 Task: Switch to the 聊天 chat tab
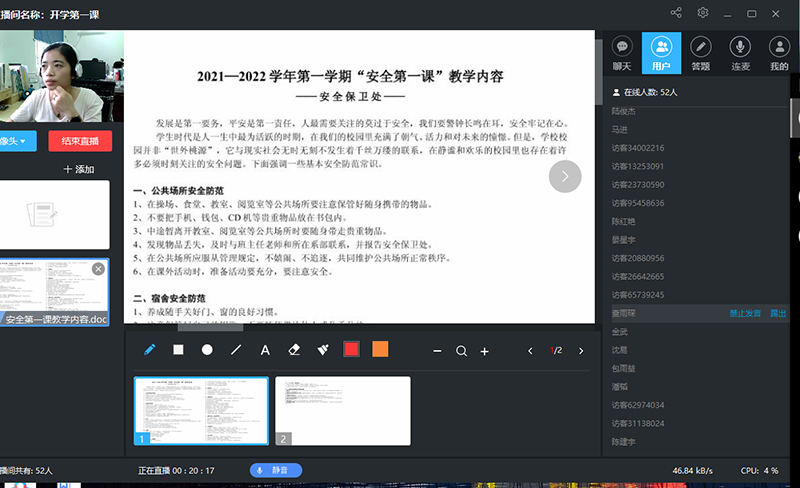622,53
